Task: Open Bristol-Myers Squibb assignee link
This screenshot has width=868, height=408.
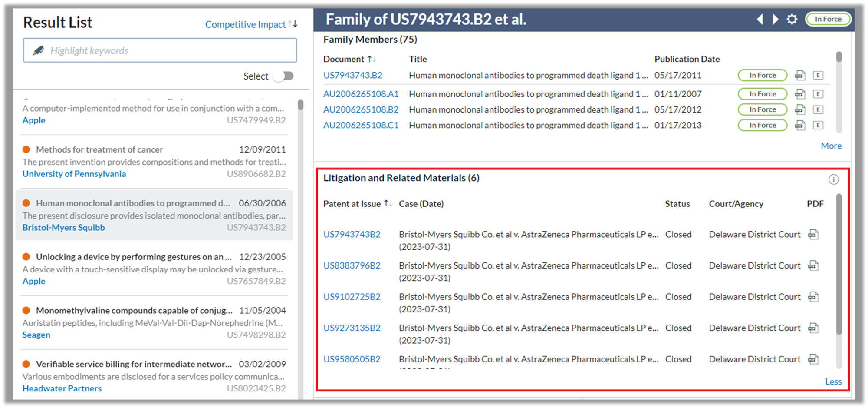Action: click(64, 228)
